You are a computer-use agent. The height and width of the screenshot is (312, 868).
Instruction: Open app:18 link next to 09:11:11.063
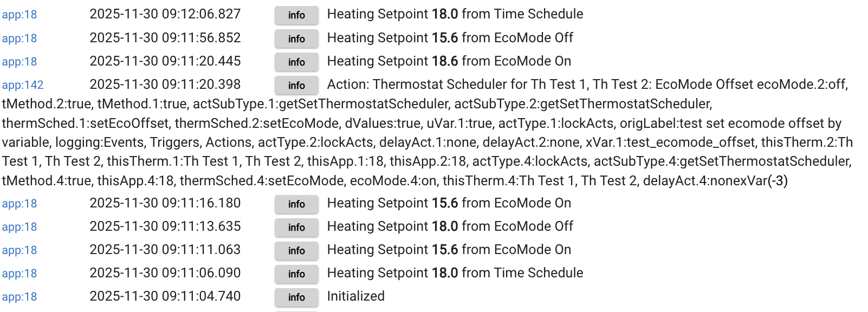[20, 250]
